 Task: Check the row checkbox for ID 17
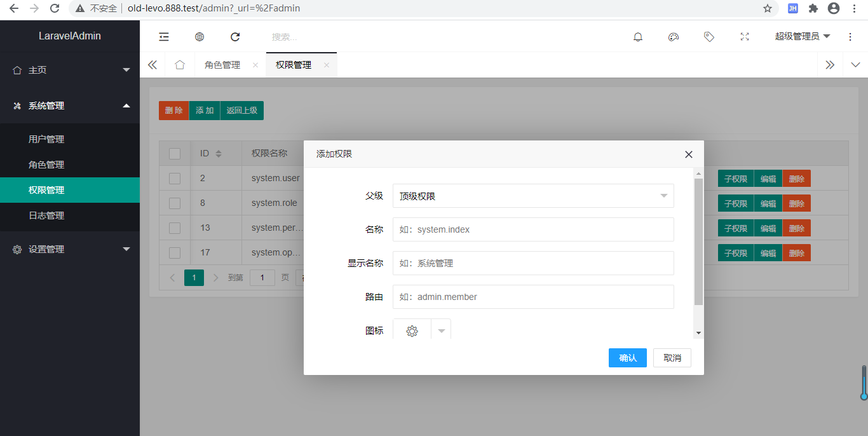coord(175,253)
